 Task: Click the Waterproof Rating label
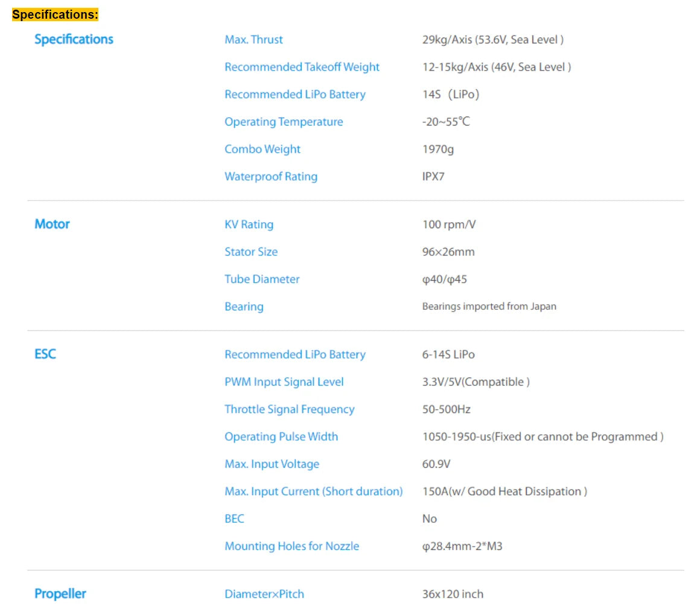coord(271,176)
